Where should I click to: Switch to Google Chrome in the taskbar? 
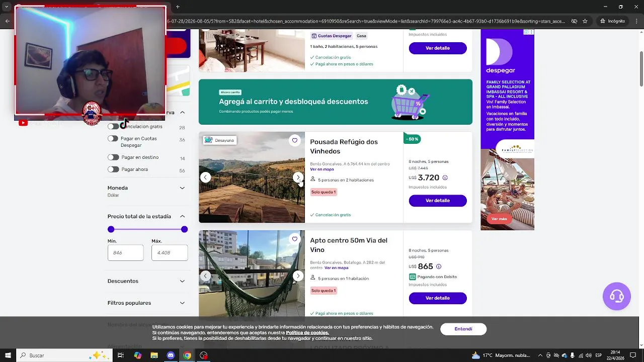pyautogui.click(x=187, y=355)
